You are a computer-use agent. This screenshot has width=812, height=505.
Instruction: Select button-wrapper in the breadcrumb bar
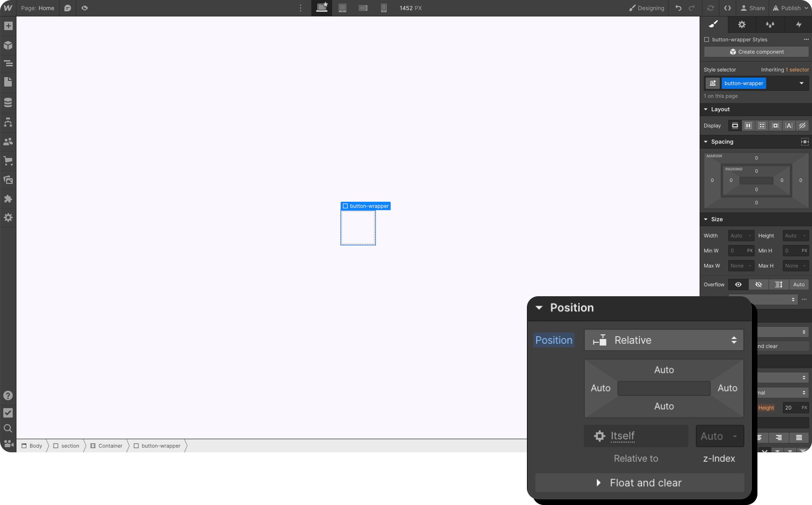161,446
